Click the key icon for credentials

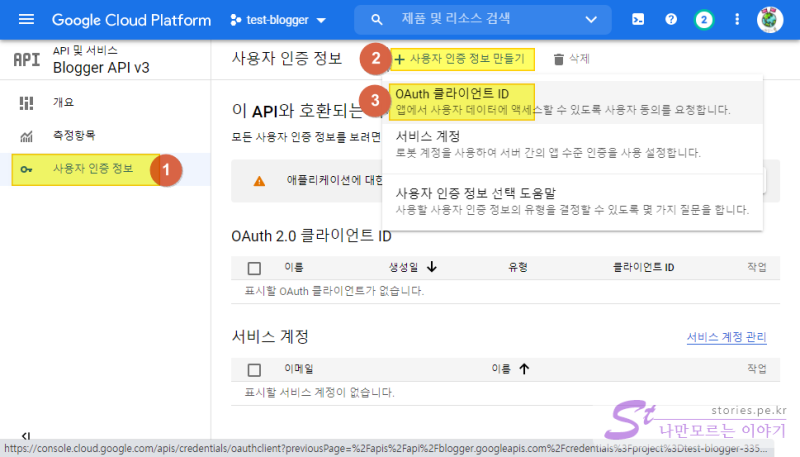[x=26, y=169]
